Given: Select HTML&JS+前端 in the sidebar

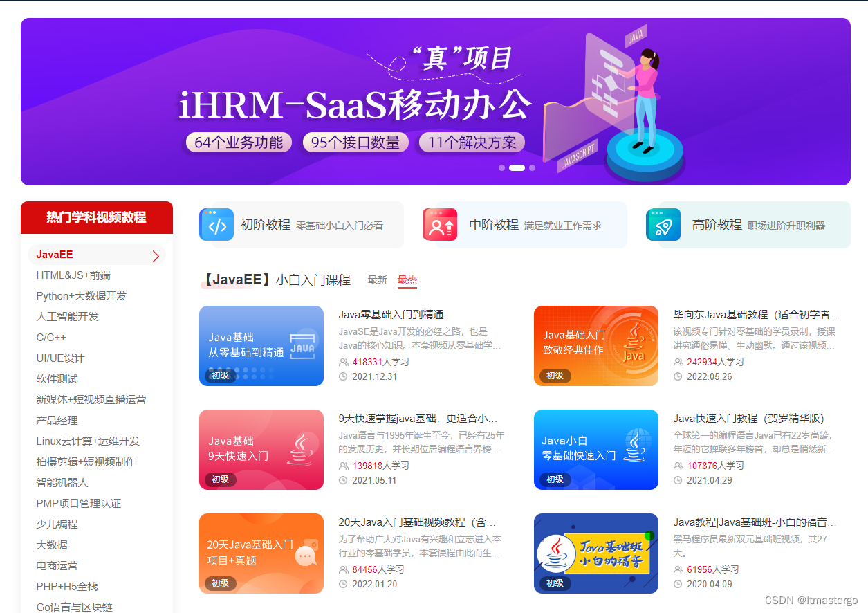Looking at the screenshot, I should [x=73, y=275].
